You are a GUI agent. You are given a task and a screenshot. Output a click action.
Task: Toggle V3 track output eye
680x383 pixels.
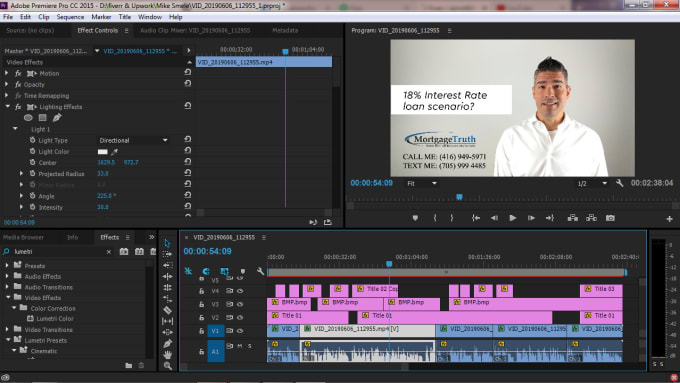240,304
